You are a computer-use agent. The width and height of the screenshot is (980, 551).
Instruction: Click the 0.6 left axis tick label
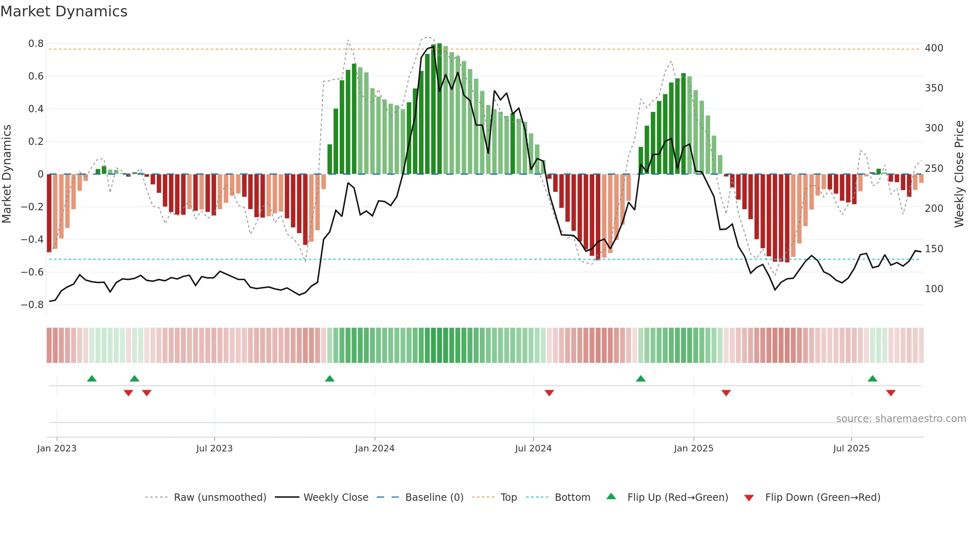36,76
